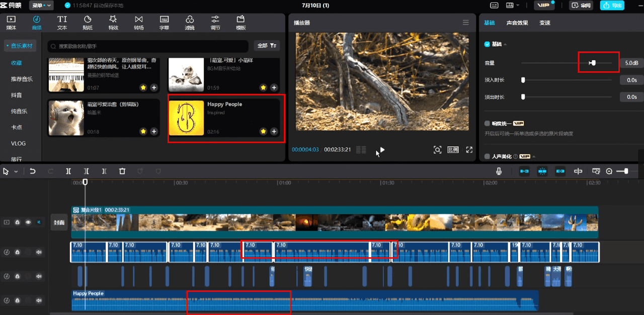
Task: Uncheck the 基础 checkbox in audio panel
Action: (x=487, y=44)
